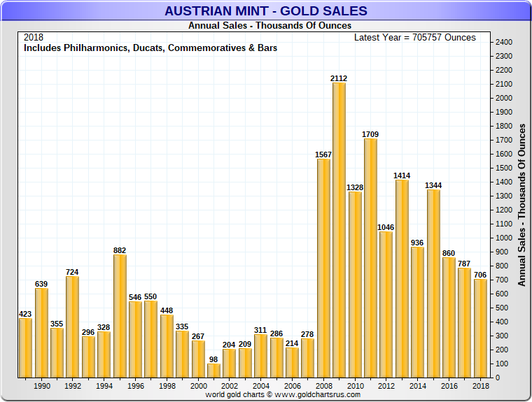Viewport: 532px width, 402px height.
Task: Click the x-axis year label 1994
Action: tap(104, 386)
